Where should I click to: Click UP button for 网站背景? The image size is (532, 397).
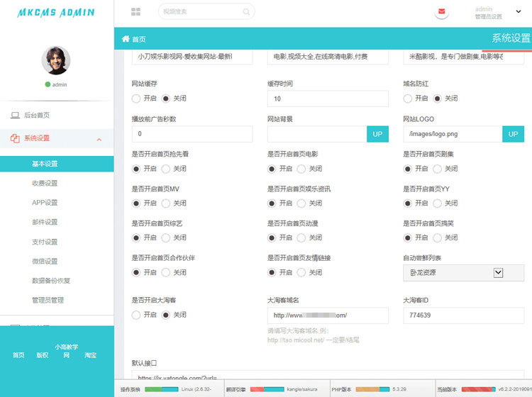pos(377,134)
